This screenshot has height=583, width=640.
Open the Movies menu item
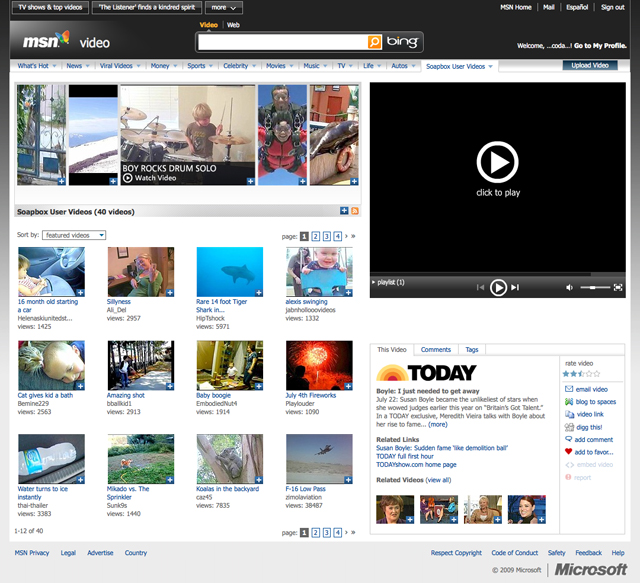(276, 66)
